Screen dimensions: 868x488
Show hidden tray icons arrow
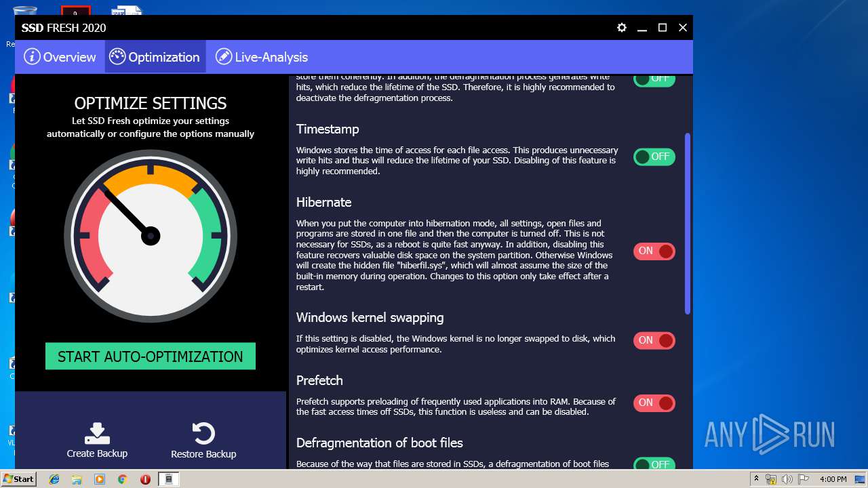(756, 479)
